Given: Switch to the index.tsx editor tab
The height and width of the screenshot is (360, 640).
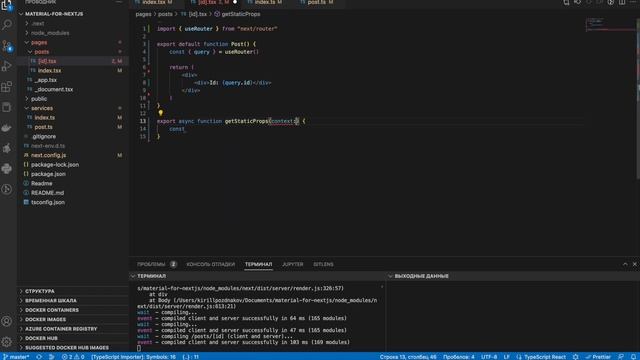Looking at the screenshot, I should [154, 2].
